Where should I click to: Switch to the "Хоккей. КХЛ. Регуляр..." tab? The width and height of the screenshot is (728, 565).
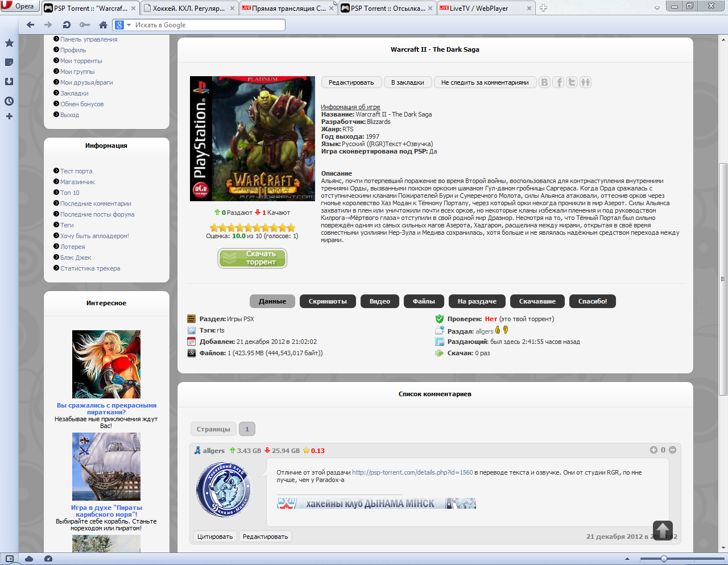click(188, 8)
